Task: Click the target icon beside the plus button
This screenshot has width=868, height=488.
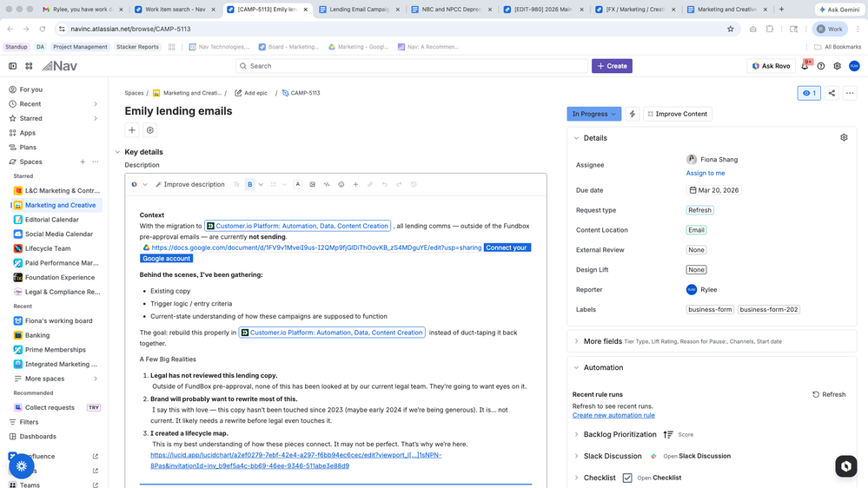Action: 150,130
